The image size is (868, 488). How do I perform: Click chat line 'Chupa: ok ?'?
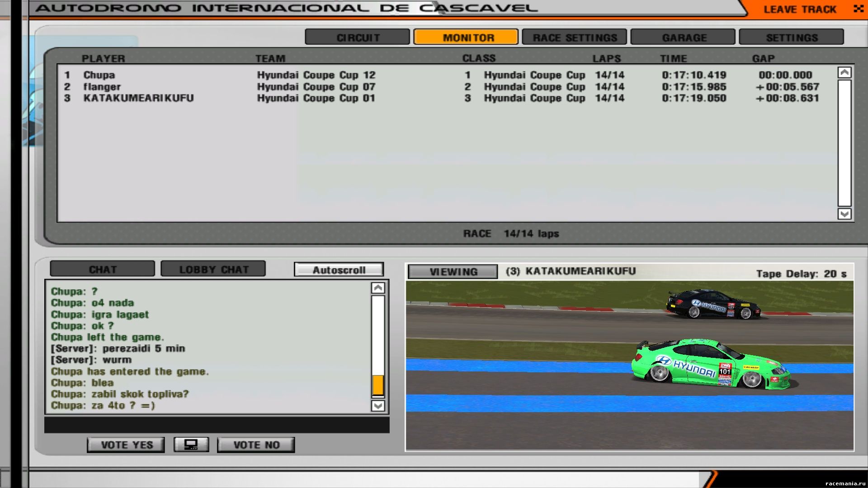pyautogui.click(x=82, y=326)
